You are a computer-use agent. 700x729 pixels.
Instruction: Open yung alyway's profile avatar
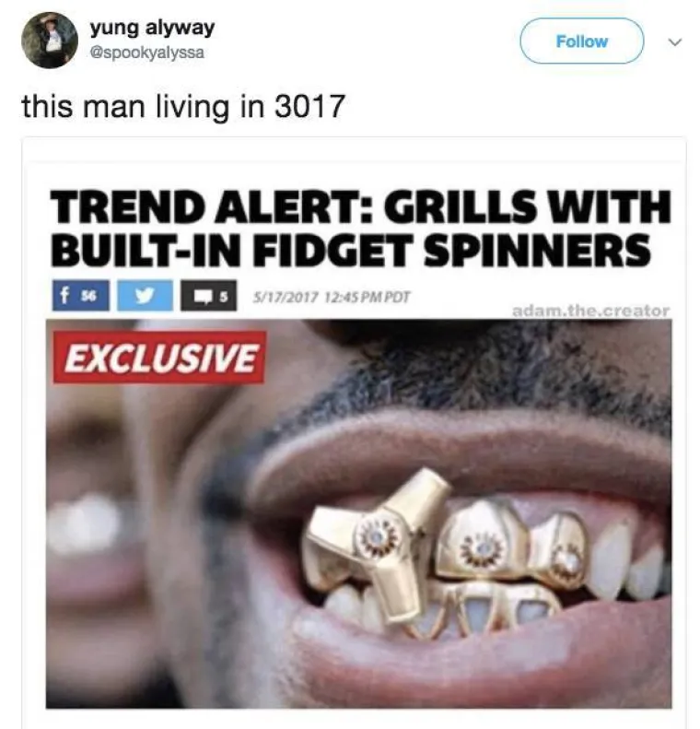(50, 40)
